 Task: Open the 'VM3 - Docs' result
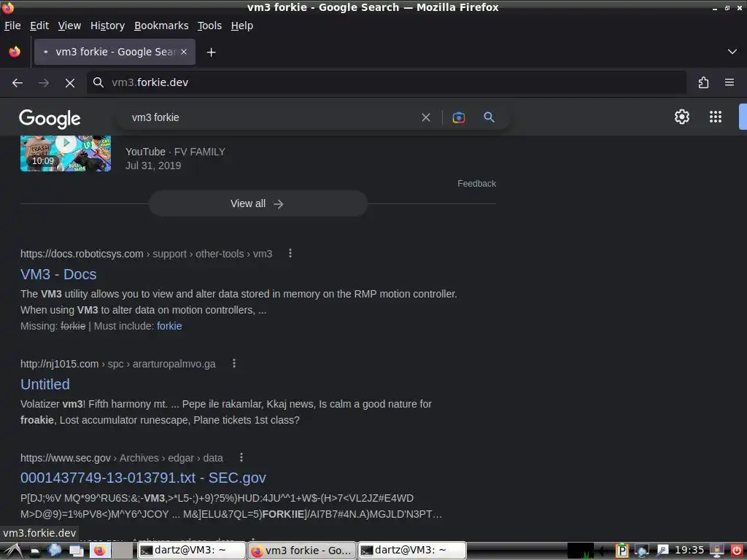(58, 274)
